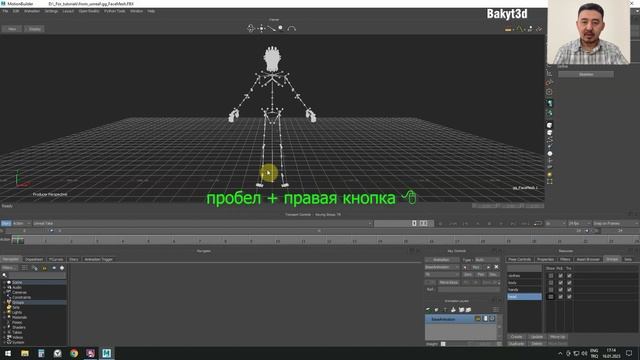This screenshot has width=640, height=360.
Task: Open the 24 fps frame rate dropdown
Action: point(579,223)
